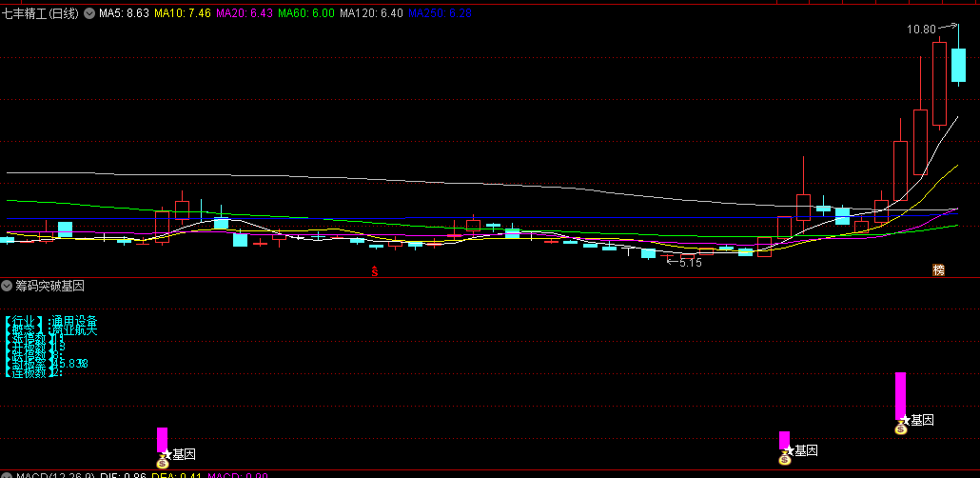Expand the dropdown next to 筹码突破基因
980x478 pixels.
pyautogui.click(x=7, y=286)
